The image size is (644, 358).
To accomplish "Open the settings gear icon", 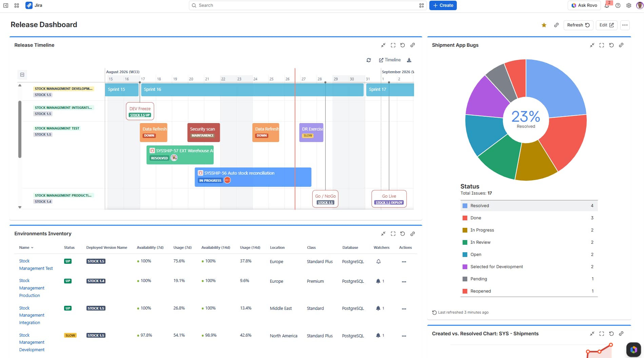I will [629, 5].
